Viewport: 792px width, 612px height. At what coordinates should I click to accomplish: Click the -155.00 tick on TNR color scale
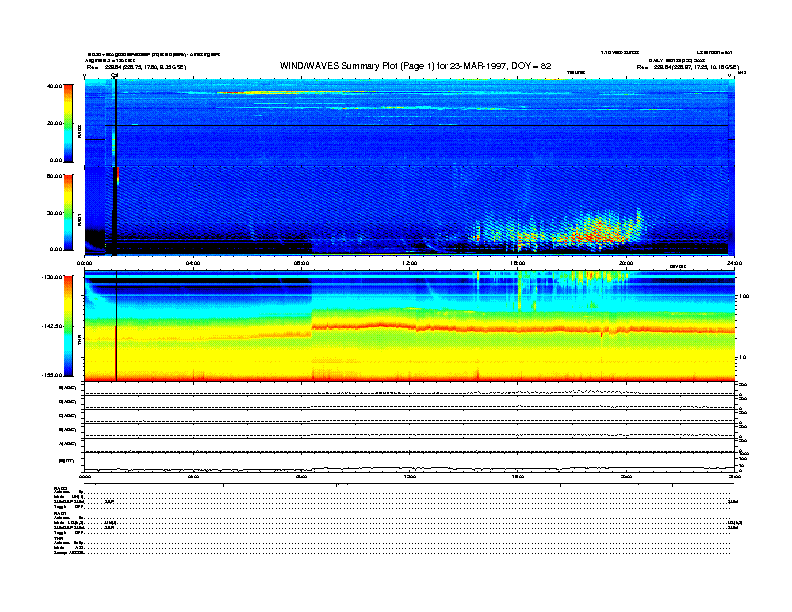tap(53, 375)
